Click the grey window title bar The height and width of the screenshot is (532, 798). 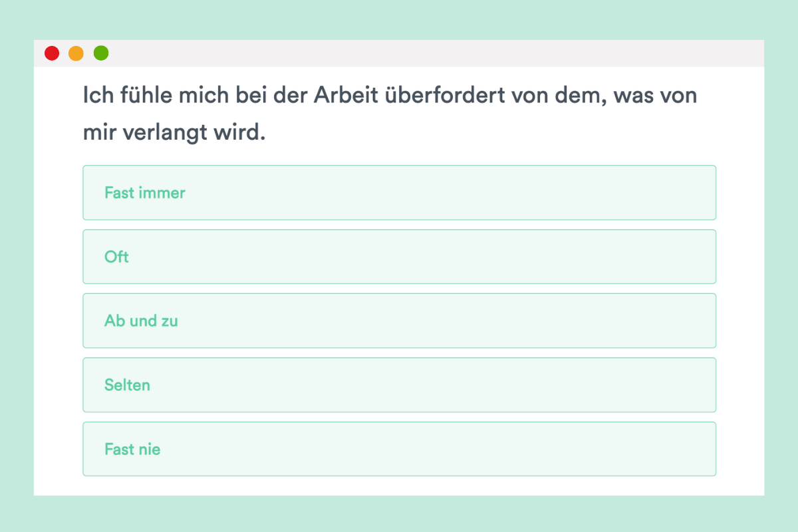pyautogui.click(x=399, y=53)
